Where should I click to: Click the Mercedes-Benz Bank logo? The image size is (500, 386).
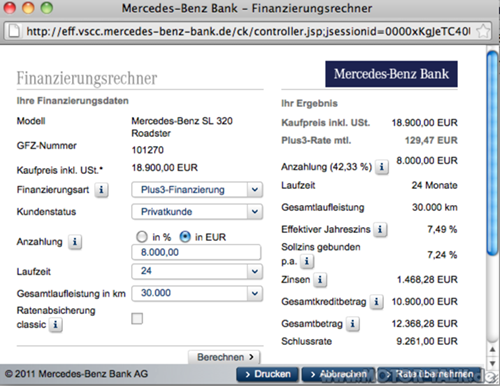click(391, 74)
